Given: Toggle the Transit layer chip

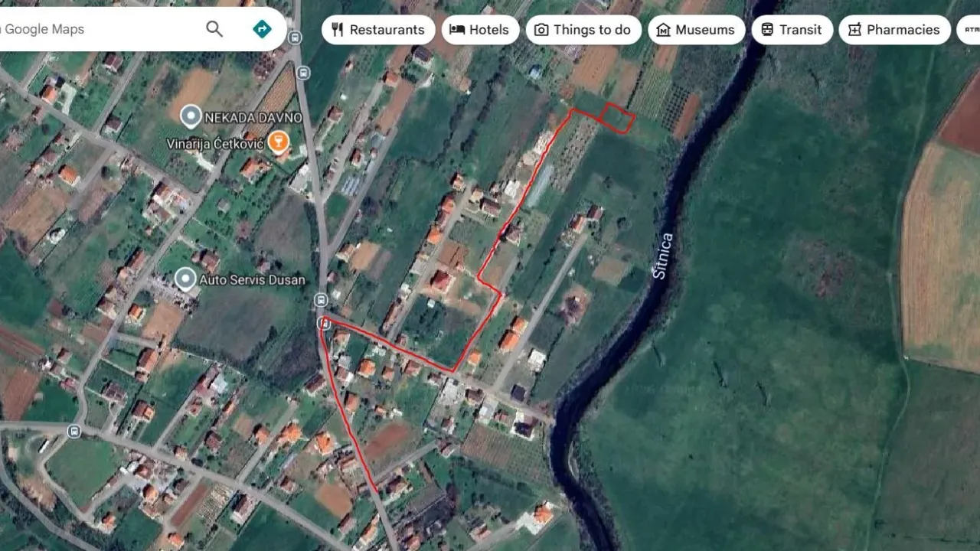Looking at the screenshot, I should (x=792, y=29).
